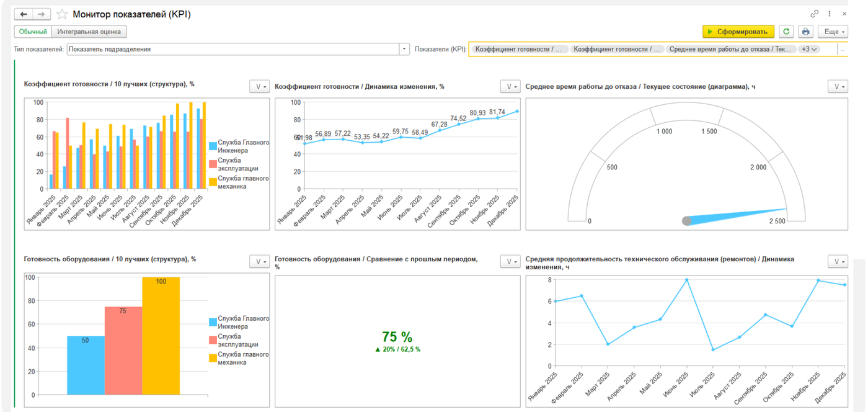Image resolution: width=868 pixels, height=412 pixels.
Task: Open V menu for Коэффициент готовности / 10 лучших
Action: pos(259,87)
